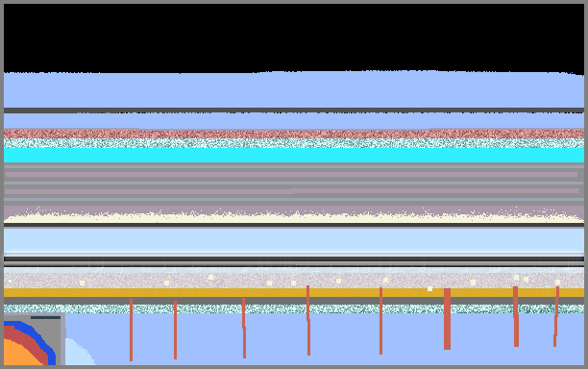Select the thickest red vertical column

tap(447, 319)
